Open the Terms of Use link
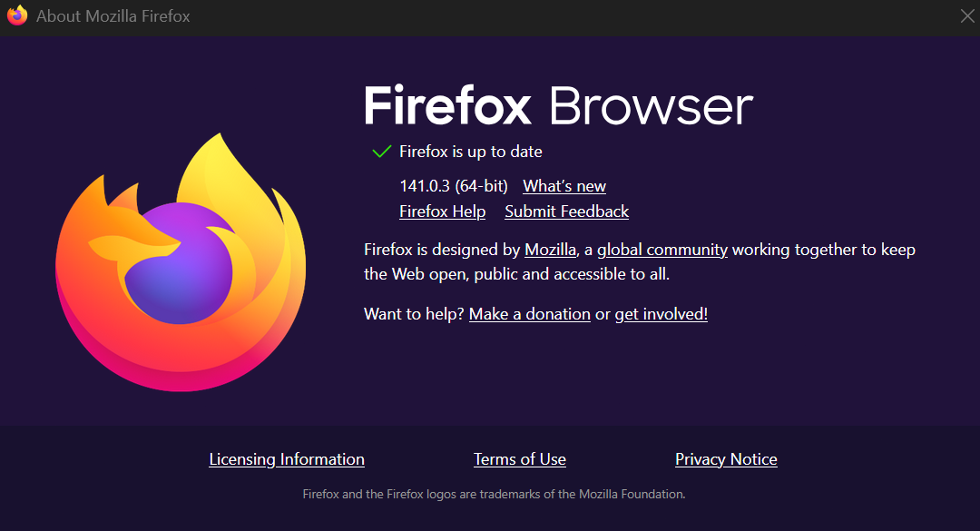980x531 pixels. 520,459
